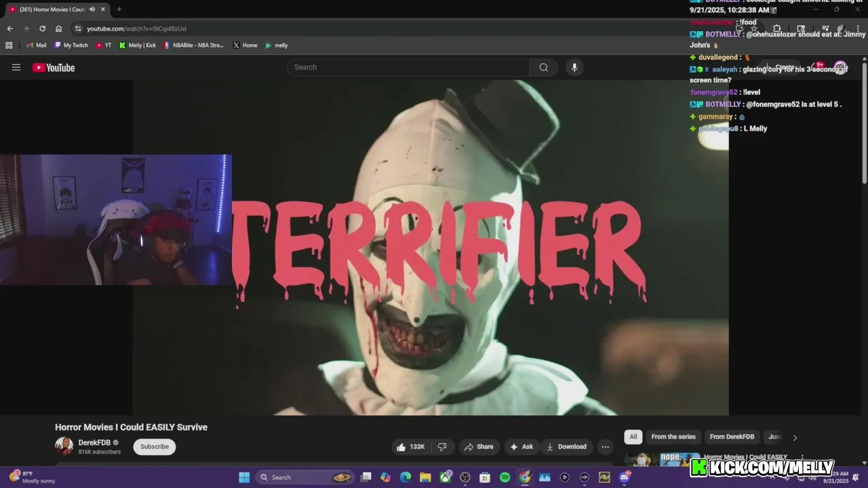Open the YT bookmark

[104, 45]
